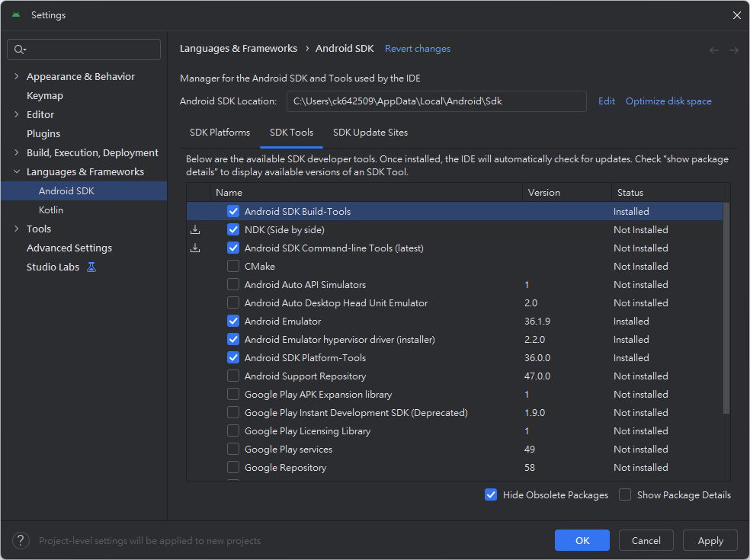Expand the Build, Execution, Deployment node
Screen dimensions: 750x560
17,152
